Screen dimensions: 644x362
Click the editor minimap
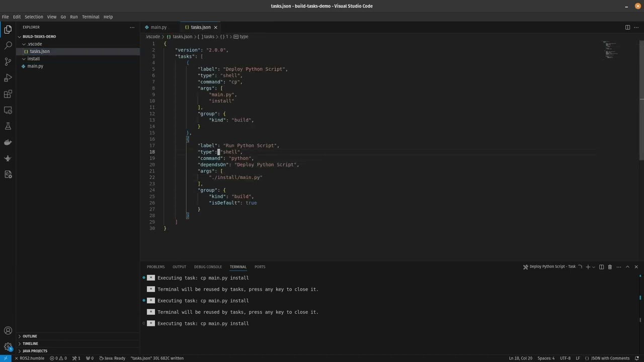click(610, 50)
